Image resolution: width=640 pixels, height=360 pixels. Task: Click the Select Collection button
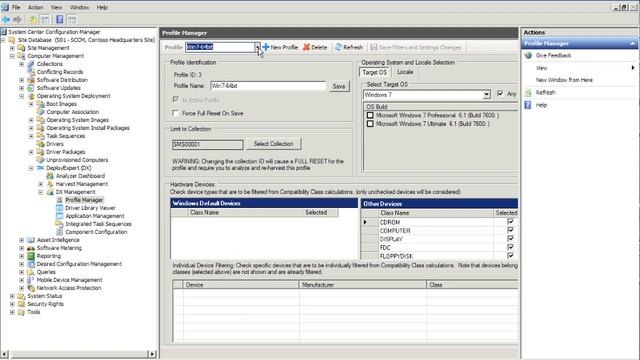273,144
